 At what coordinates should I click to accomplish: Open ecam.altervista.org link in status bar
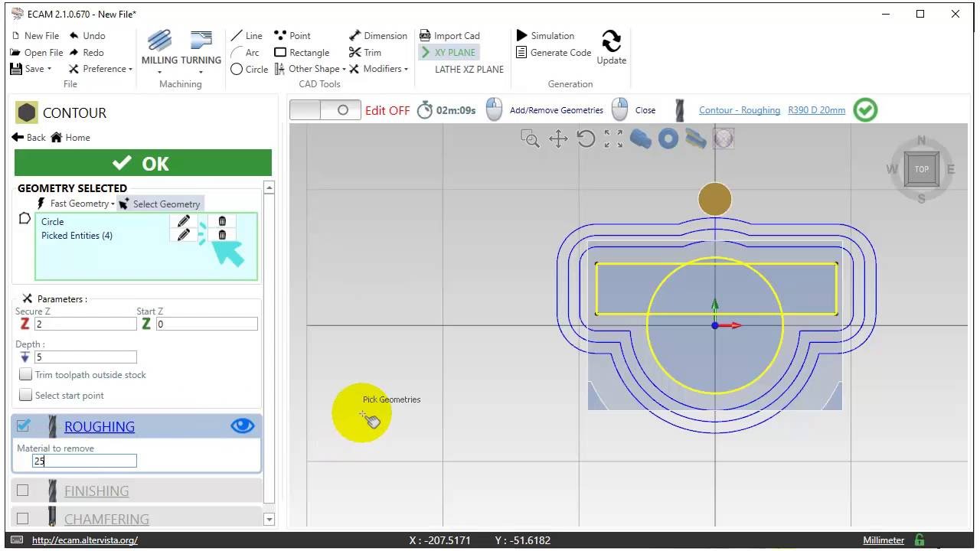pos(85,540)
